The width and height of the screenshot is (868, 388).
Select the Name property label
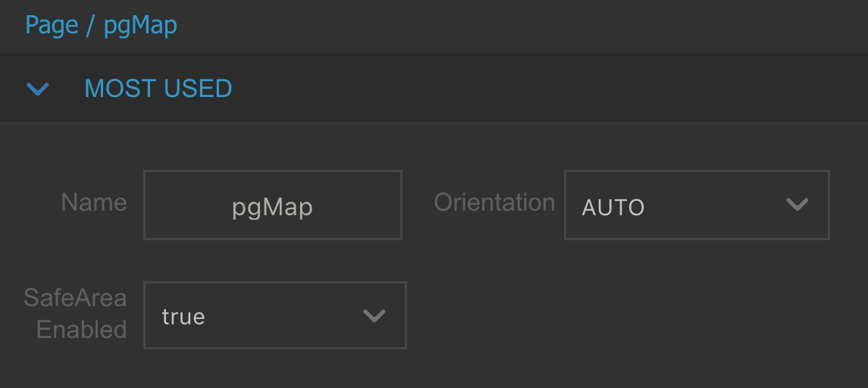(93, 202)
